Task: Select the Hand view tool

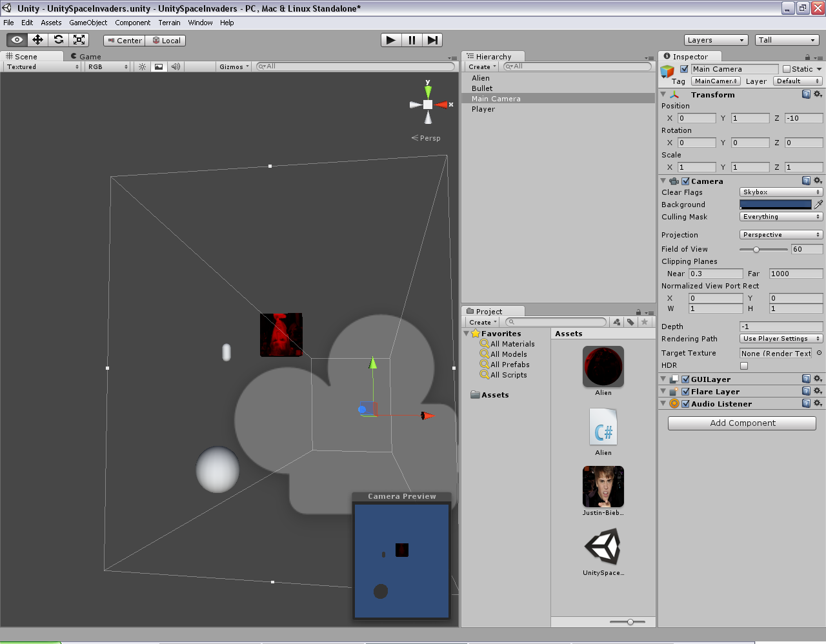Action: [17, 40]
